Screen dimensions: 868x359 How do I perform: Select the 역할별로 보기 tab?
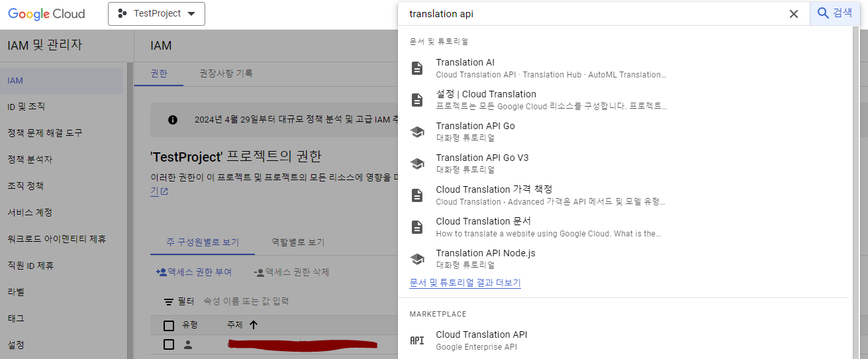pyautogui.click(x=298, y=242)
